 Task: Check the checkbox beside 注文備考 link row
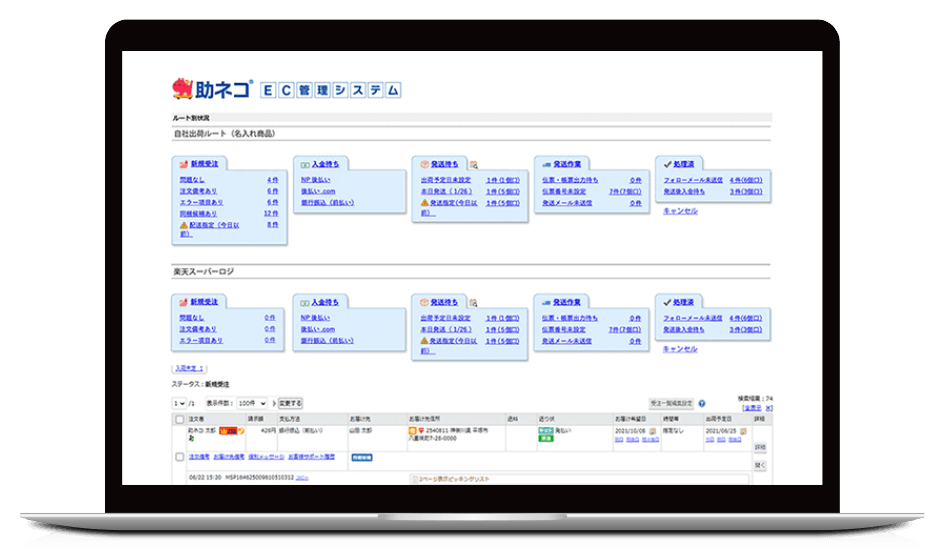coord(180,456)
